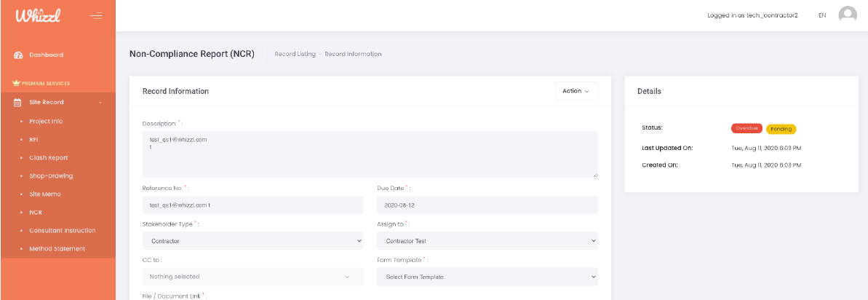Navigate to Record Listing breadcrumb
Screen dimensions: 868x300
[295, 54]
